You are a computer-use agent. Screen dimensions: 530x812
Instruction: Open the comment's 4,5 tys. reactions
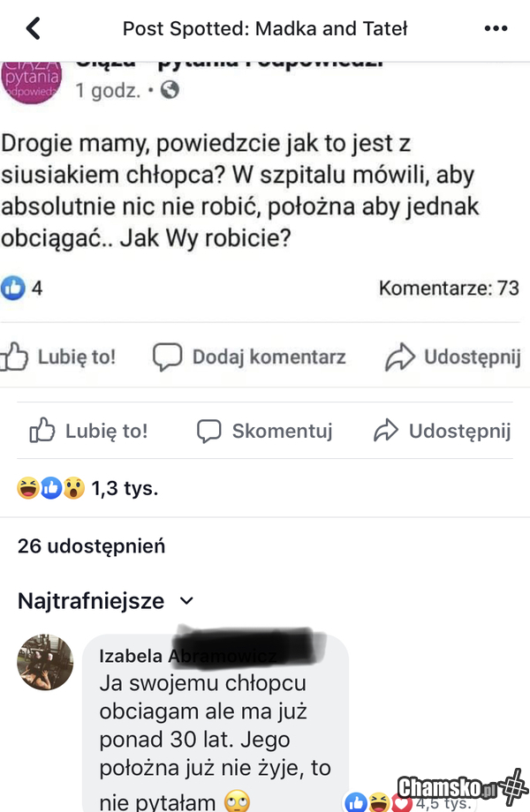409,802
